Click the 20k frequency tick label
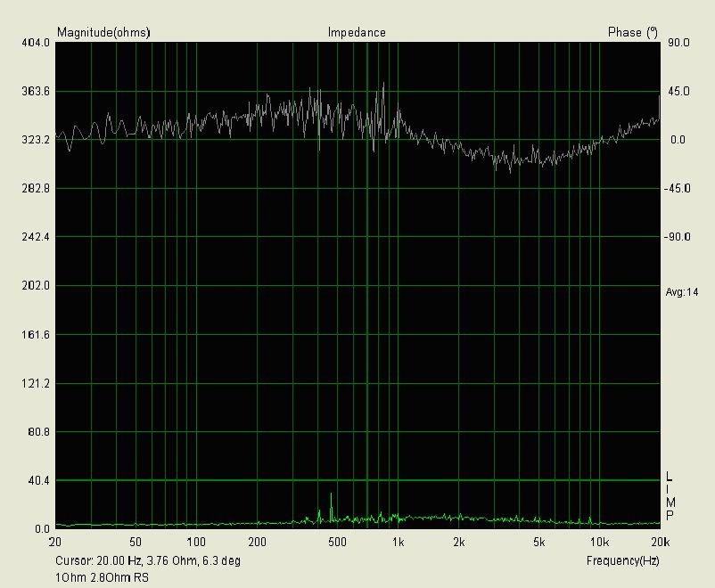 661,543
